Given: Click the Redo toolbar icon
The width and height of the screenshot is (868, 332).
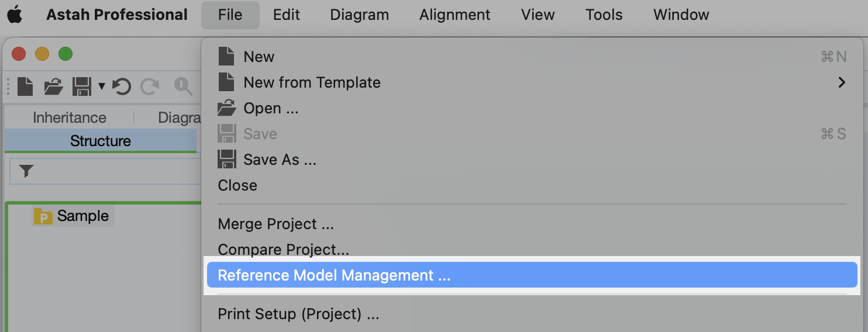Looking at the screenshot, I should (x=150, y=87).
